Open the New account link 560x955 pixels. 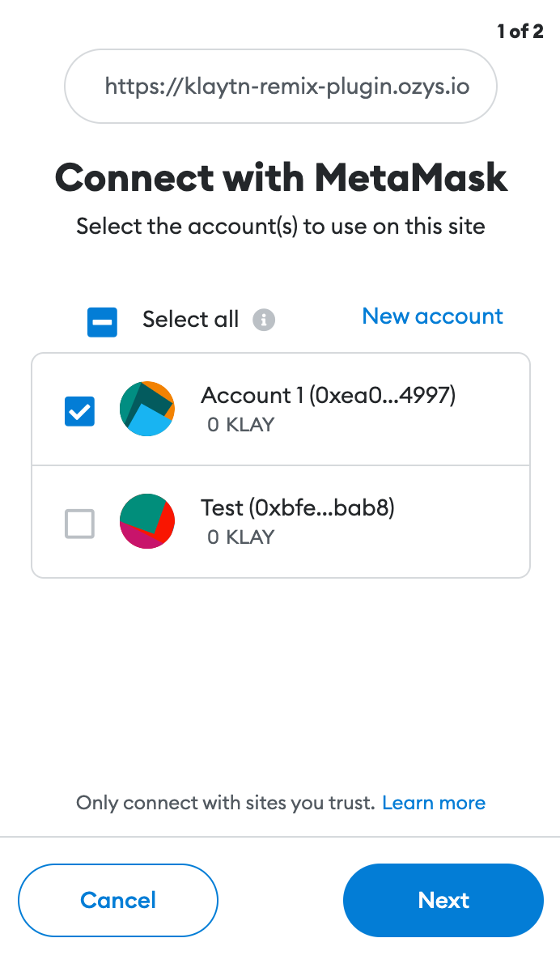432,316
